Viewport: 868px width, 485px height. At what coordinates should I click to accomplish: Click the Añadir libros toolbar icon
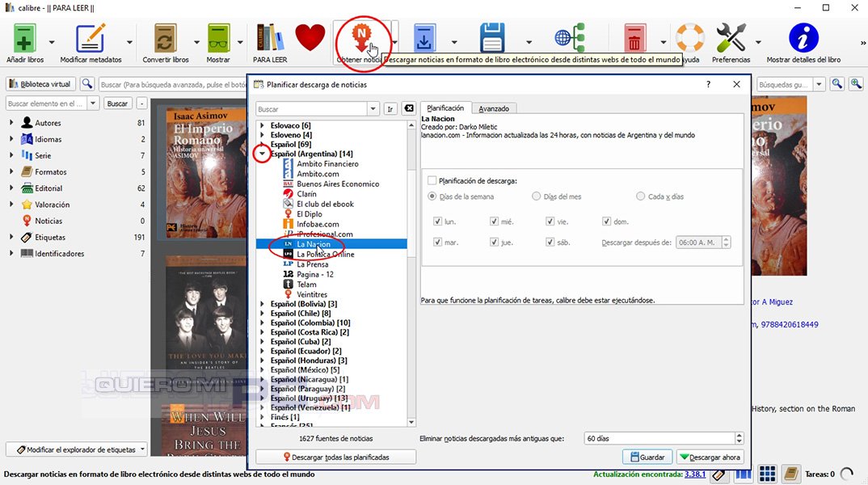(x=24, y=38)
